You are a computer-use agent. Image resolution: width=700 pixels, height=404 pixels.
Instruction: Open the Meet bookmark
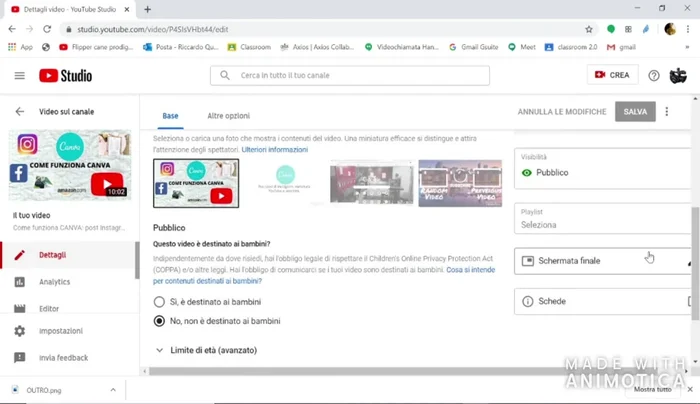522,47
